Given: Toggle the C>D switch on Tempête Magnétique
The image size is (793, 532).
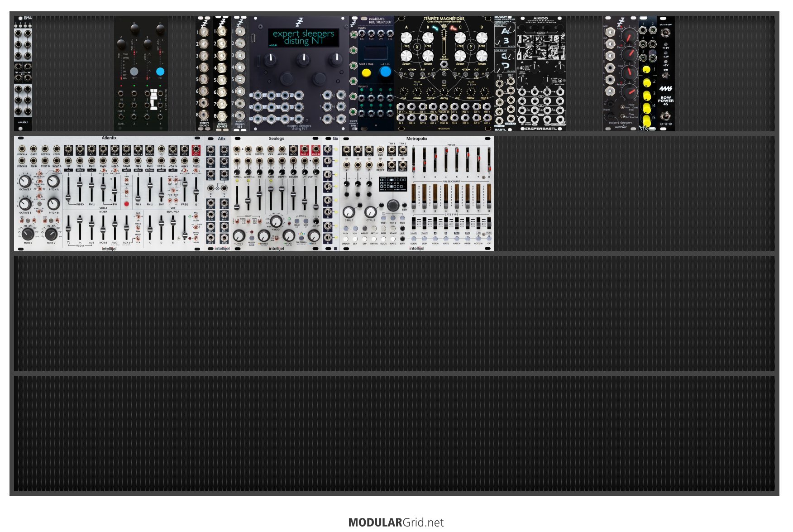Looking at the screenshot, I should (x=476, y=75).
